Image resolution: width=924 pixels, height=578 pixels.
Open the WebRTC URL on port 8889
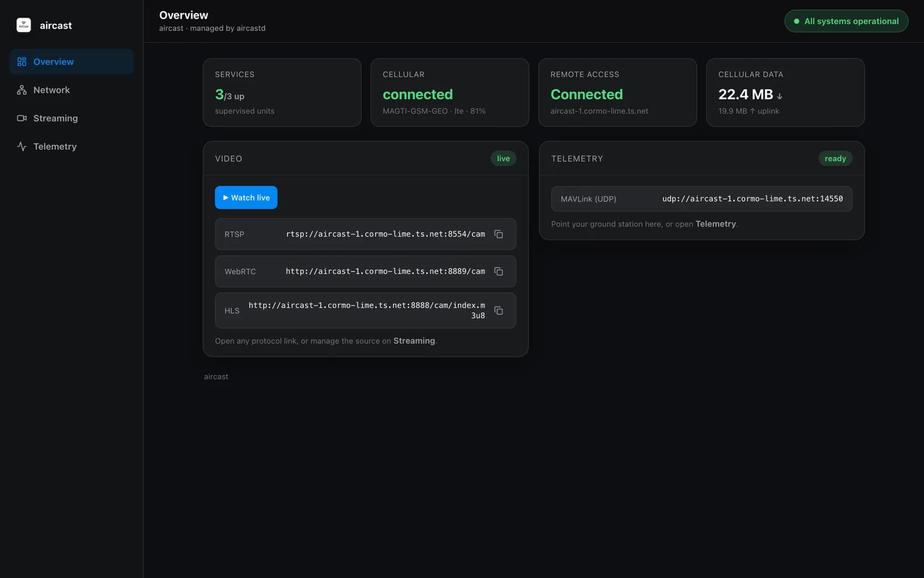pos(385,272)
